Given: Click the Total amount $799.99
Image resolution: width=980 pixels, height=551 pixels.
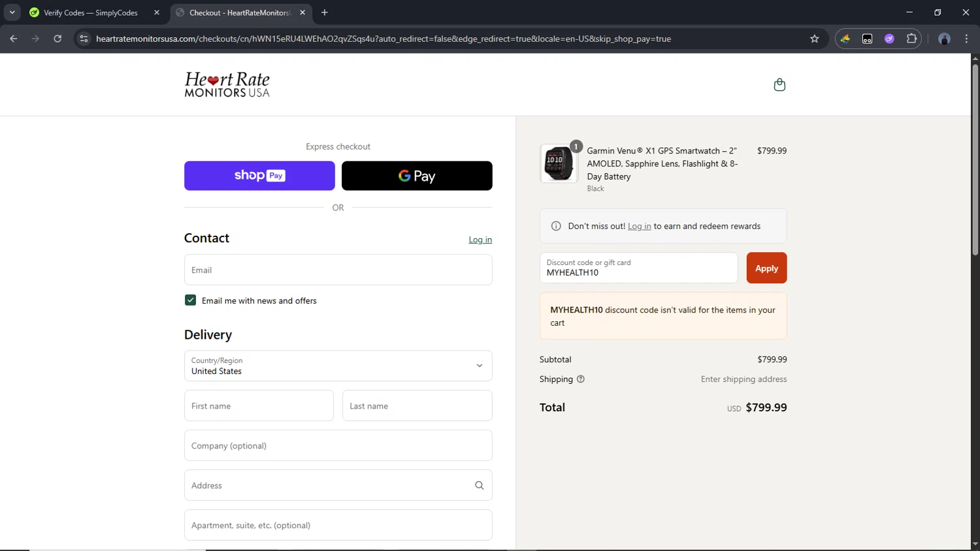Looking at the screenshot, I should (766, 407).
